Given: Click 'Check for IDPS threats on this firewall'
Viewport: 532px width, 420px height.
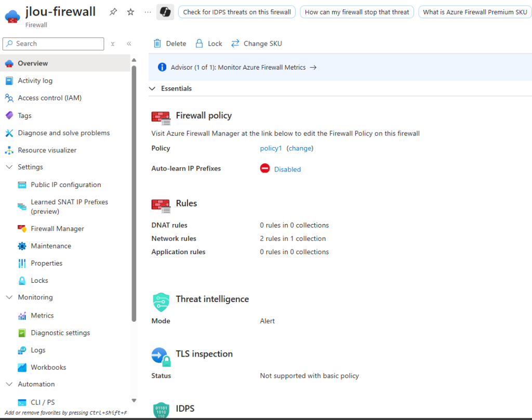Looking at the screenshot, I should point(237,12).
